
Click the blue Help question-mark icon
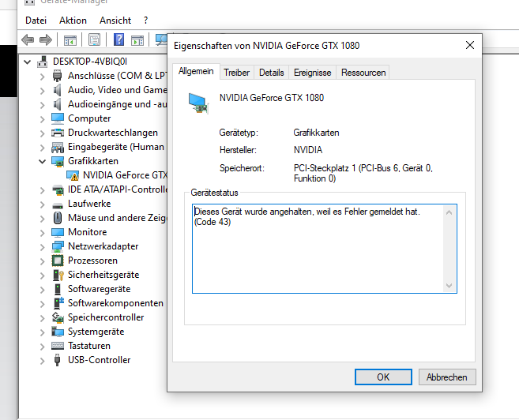point(118,39)
